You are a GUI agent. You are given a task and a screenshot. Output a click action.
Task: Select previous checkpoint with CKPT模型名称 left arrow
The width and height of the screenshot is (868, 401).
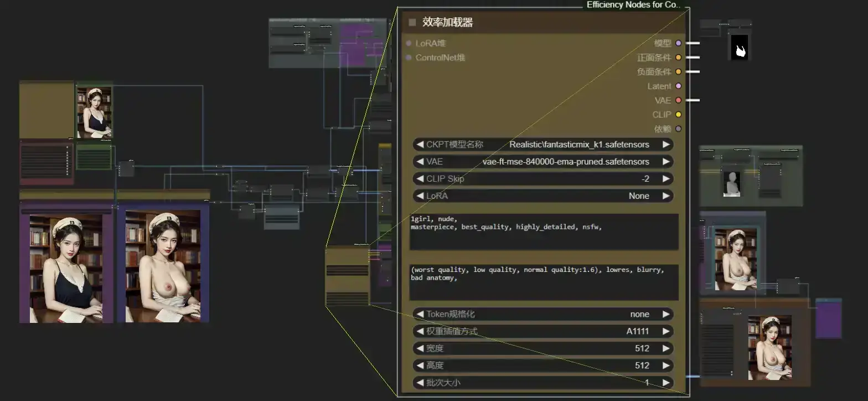click(420, 145)
